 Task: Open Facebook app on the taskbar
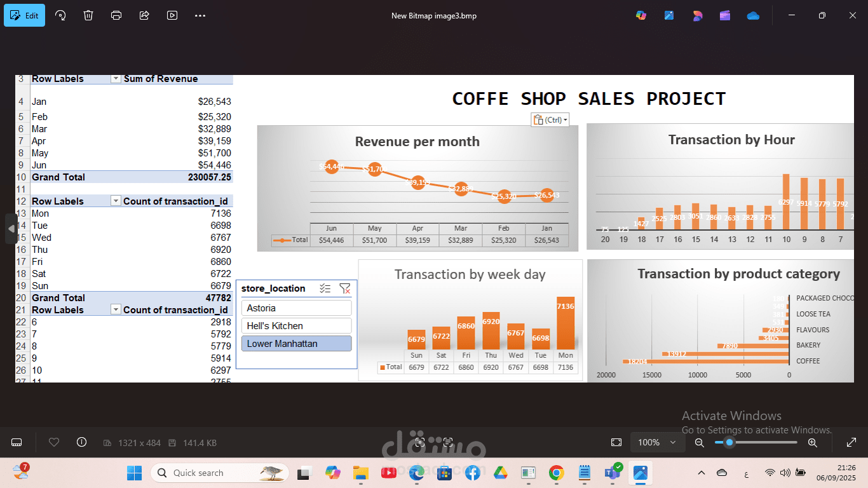point(472,473)
